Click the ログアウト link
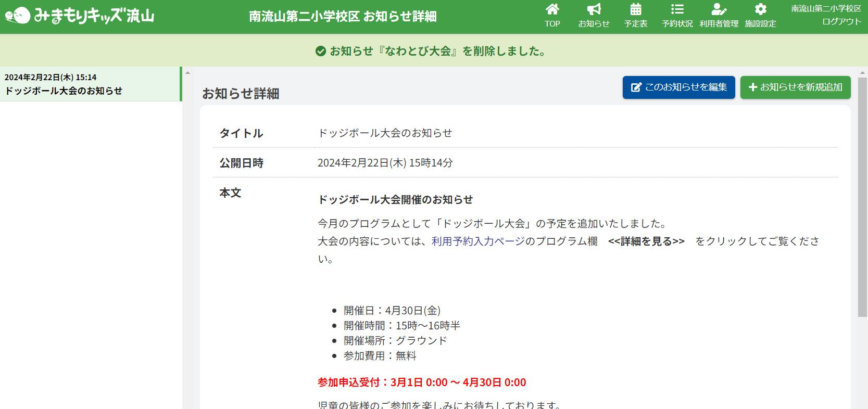The image size is (868, 409). tap(841, 22)
